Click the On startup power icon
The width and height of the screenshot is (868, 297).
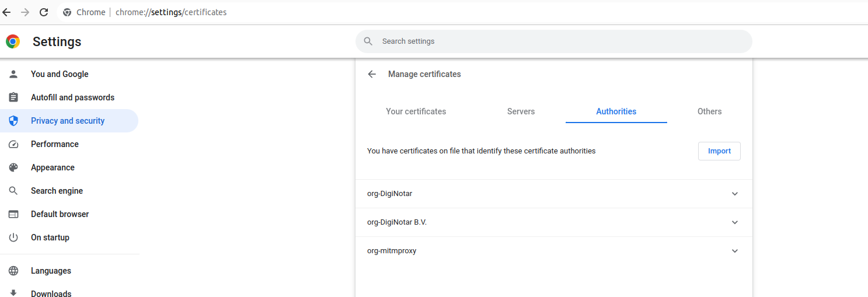tap(13, 237)
